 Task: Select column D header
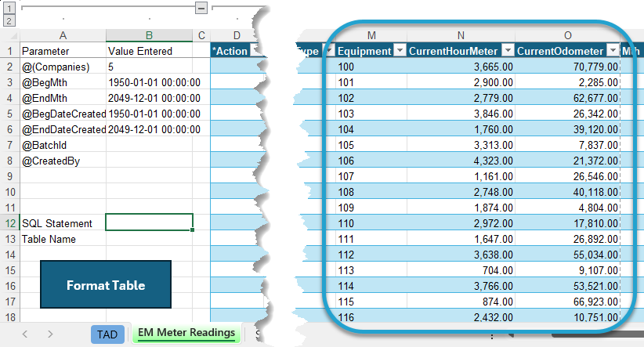(x=237, y=35)
